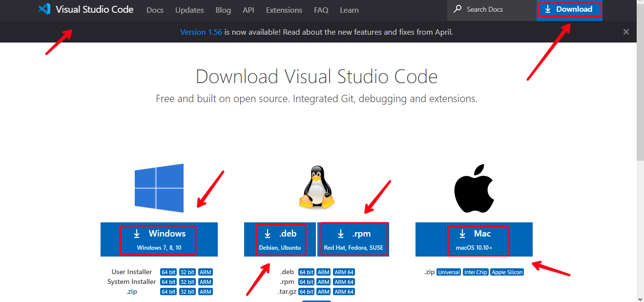The height and width of the screenshot is (302, 644).
Task: Open the API navigation link
Action: tap(249, 10)
